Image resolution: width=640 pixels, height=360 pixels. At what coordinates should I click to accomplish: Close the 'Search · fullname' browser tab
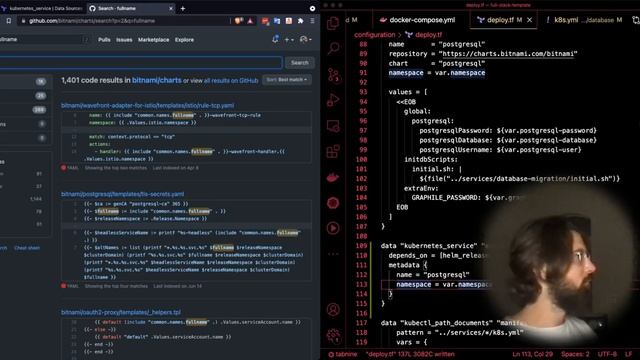click(171, 8)
